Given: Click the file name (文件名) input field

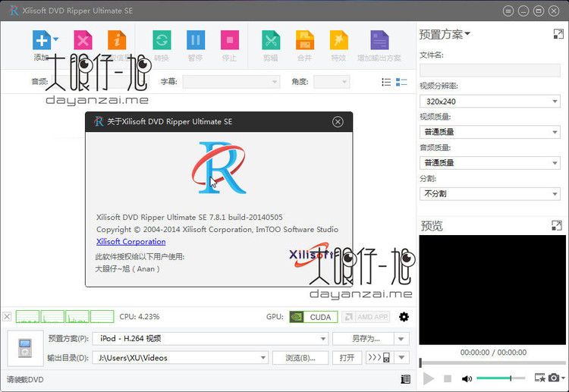Looking at the screenshot, I should (490, 71).
